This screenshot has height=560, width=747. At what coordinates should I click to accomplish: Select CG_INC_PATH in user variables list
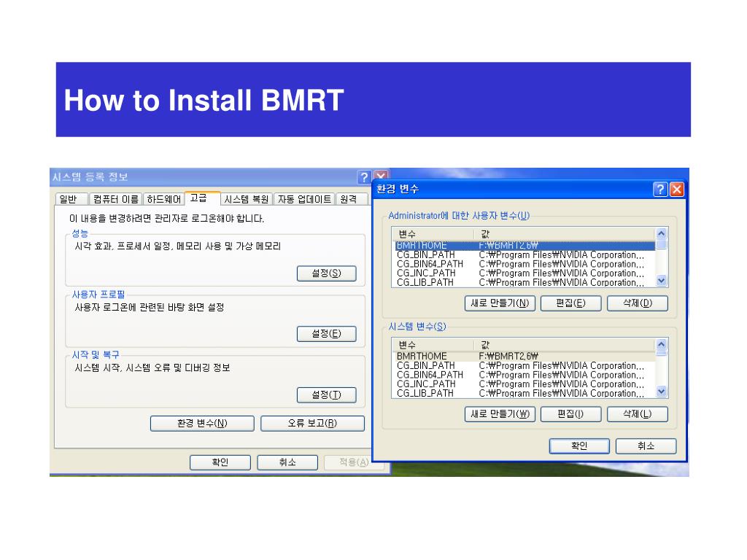point(524,273)
